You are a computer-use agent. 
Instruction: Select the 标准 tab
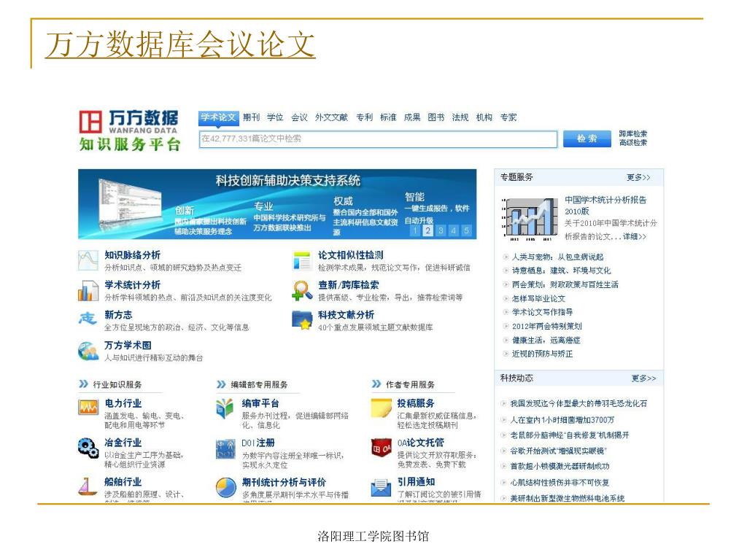click(388, 117)
